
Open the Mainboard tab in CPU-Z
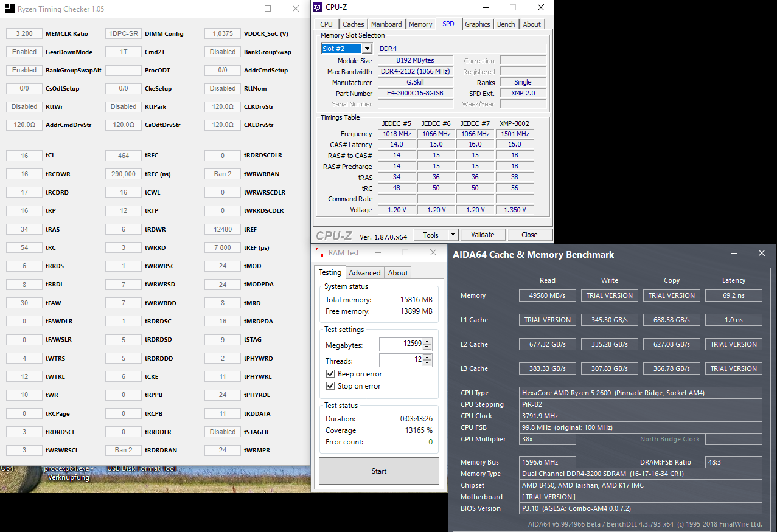[x=386, y=24]
